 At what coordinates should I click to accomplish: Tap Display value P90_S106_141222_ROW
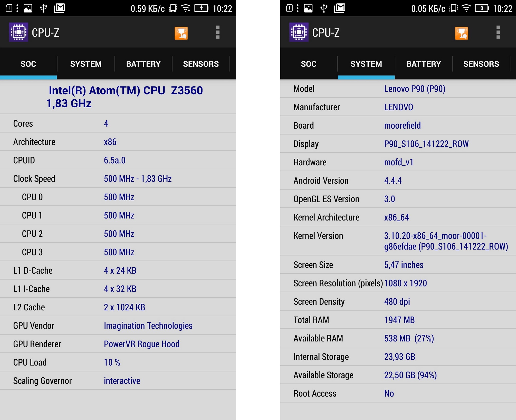click(426, 144)
